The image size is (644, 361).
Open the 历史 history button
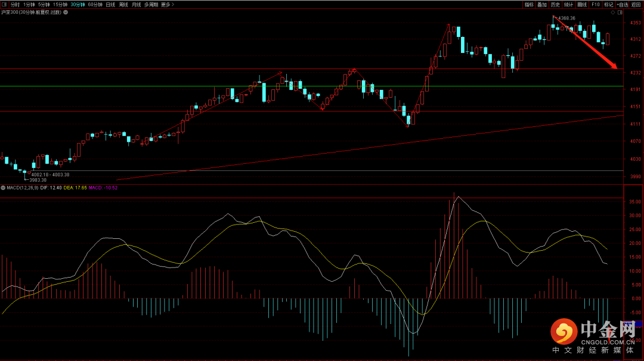[x=555, y=4]
